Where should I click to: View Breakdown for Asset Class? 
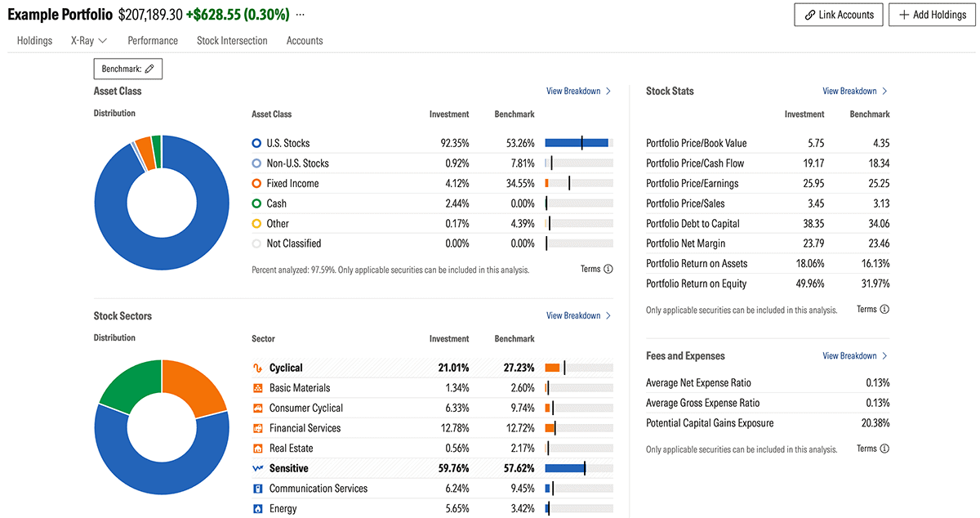point(578,91)
